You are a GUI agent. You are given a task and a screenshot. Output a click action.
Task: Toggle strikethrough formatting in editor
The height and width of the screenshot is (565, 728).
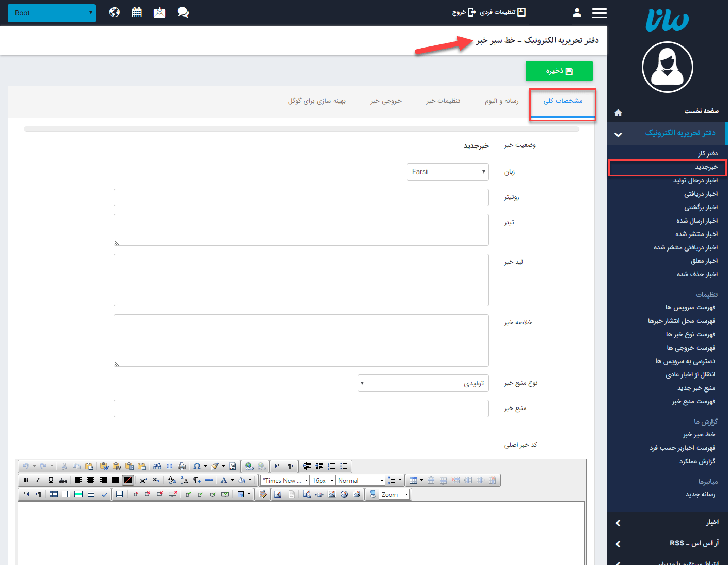[63, 480]
